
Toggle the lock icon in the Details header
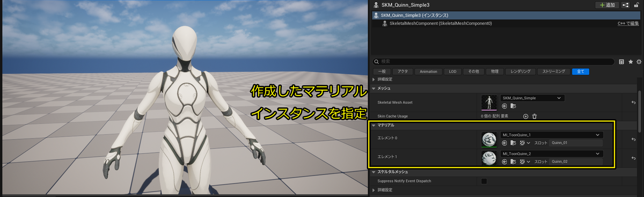(637, 5)
